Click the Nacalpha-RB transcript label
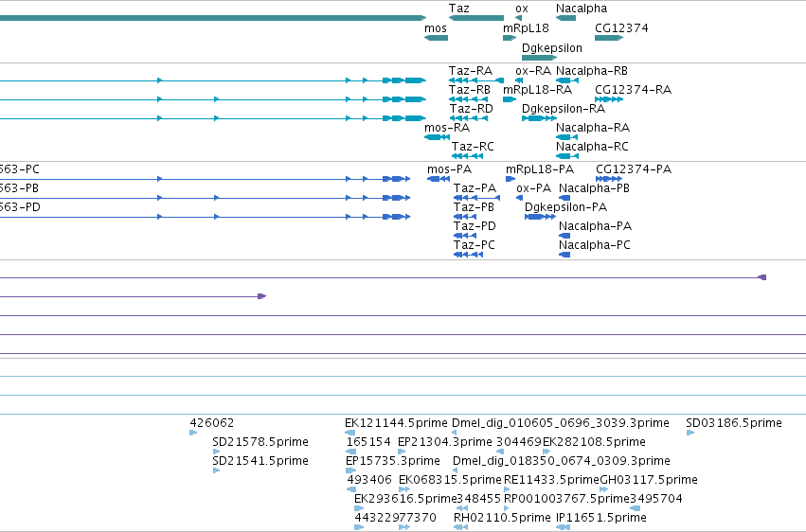Screen dimensions: 806x532 592,71
